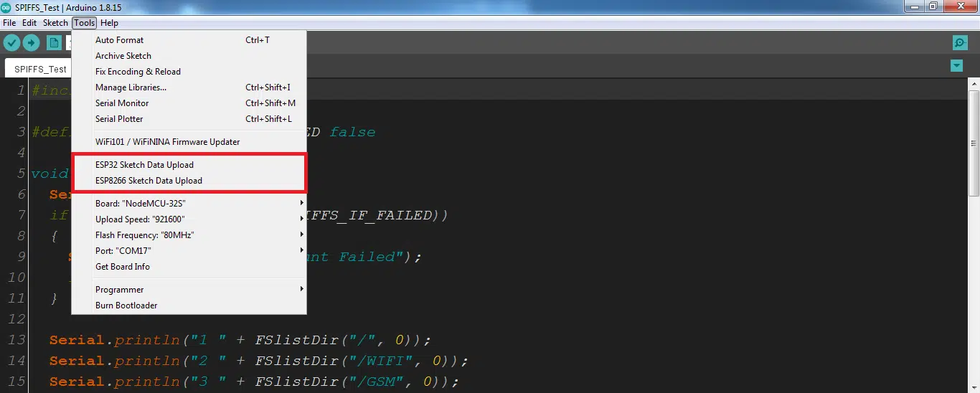Screen dimensions: 980x393
Task: Click the Verify checkmark toolbar icon
Action: pyautogui.click(x=11, y=43)
